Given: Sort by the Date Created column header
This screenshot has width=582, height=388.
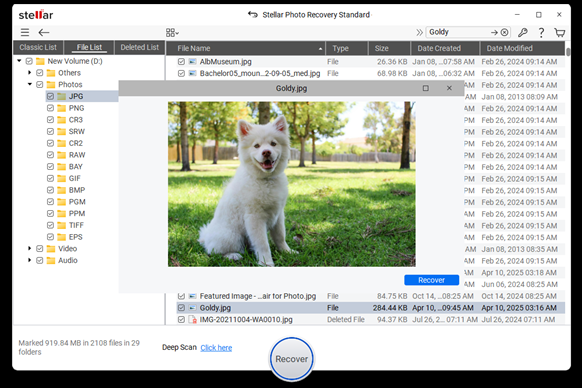Looking at the screenshot, I should click(445, 48).
